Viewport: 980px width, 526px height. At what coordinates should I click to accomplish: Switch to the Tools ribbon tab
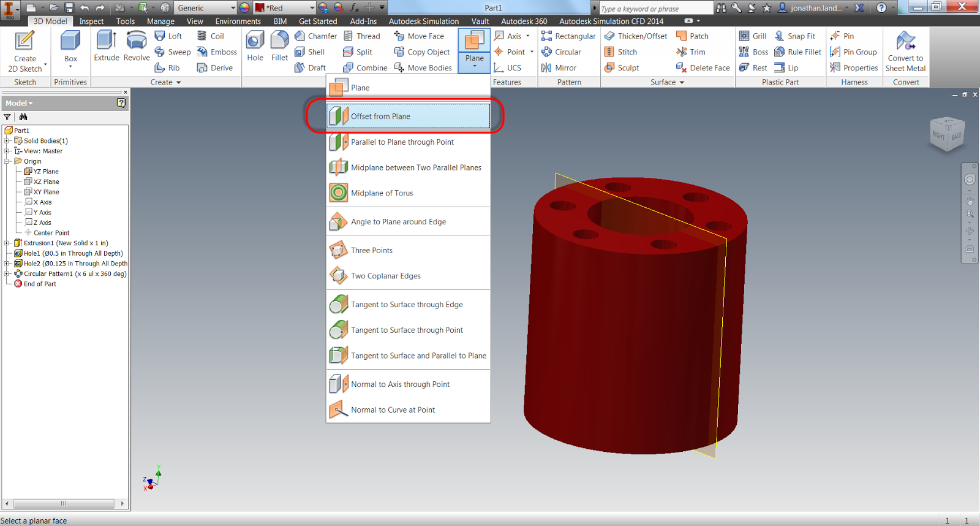(x=126, y=21)
